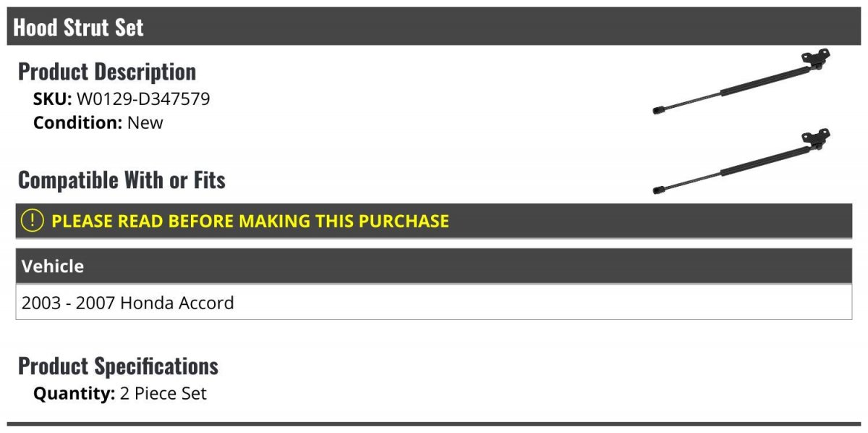The height and width of the screenshot is (433, 868).
Task: Click the rod end of upper strut
Action: click(659, 112)
